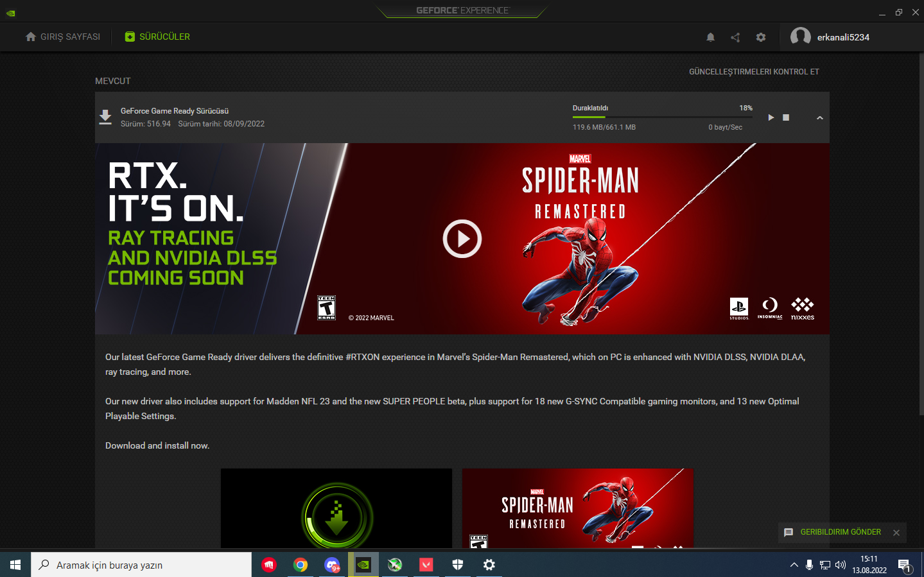Viewport: 924px width, 577px height.
Task: Open GeForce Experience settings gear
Action: (x=761, y=37)
